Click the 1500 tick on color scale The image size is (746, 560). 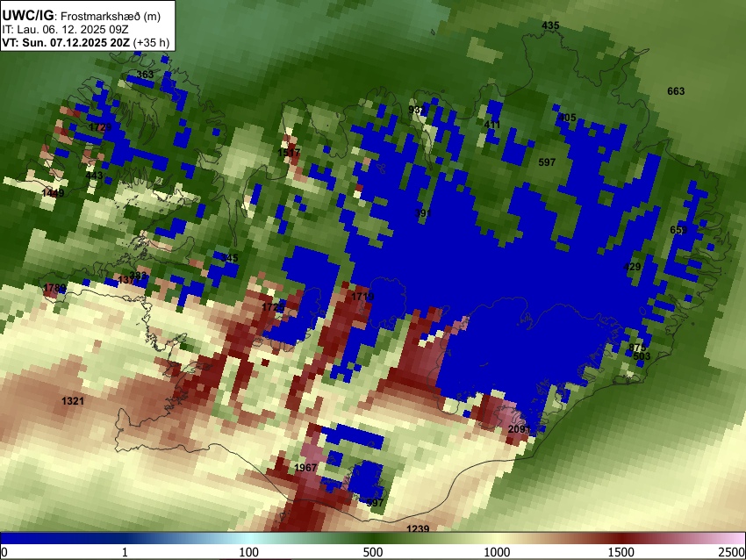point(621,552)
